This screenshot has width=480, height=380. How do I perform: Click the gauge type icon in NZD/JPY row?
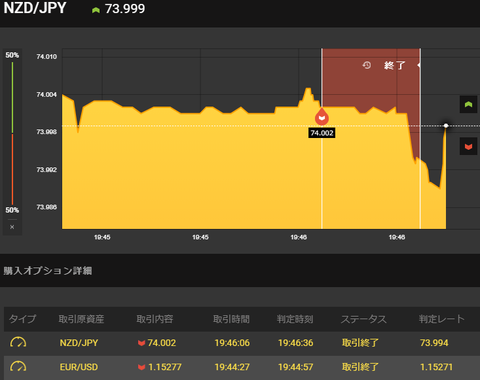tap(18, 342)
